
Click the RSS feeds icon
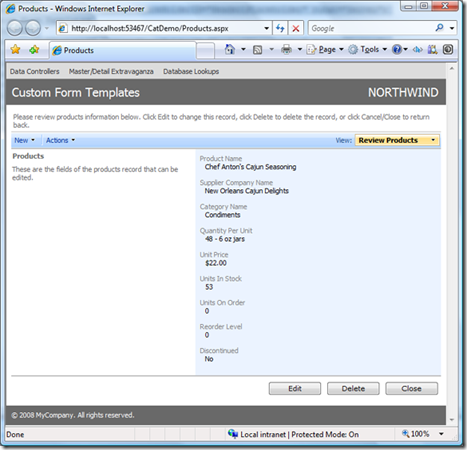[x=257, y=50]
